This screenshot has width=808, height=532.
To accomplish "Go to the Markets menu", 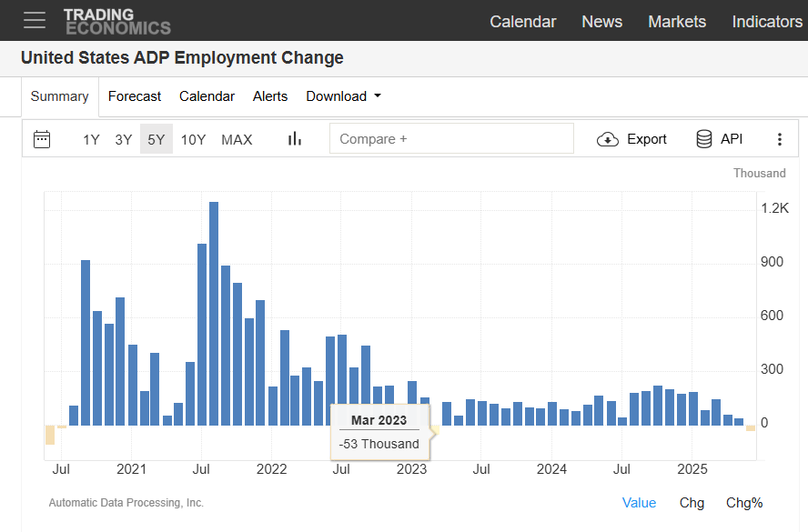I will (677, 21).
